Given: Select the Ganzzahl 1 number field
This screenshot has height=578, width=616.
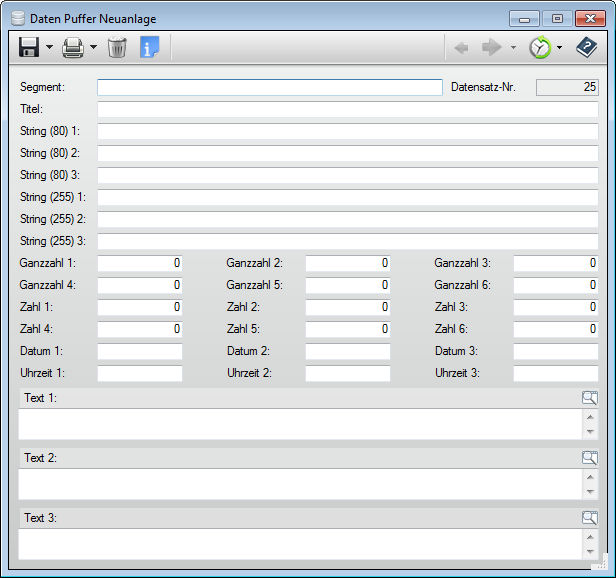Looking at the screenshot, I should pos(140,263).
